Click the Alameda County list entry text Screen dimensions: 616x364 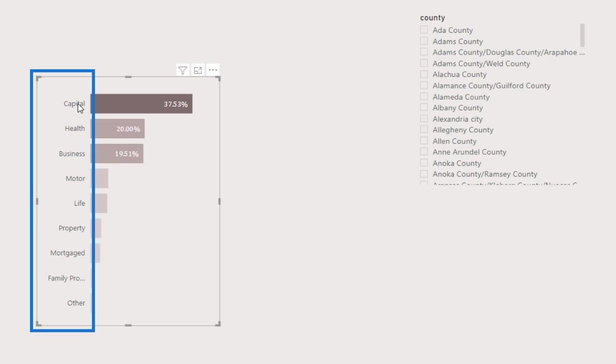pyautogui.click(x=461, y=97)
